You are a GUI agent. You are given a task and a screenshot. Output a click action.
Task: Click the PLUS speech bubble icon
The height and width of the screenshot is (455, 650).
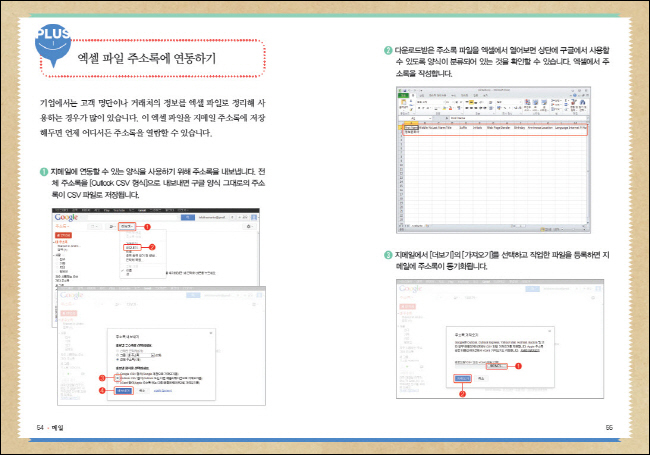(51, 39)
